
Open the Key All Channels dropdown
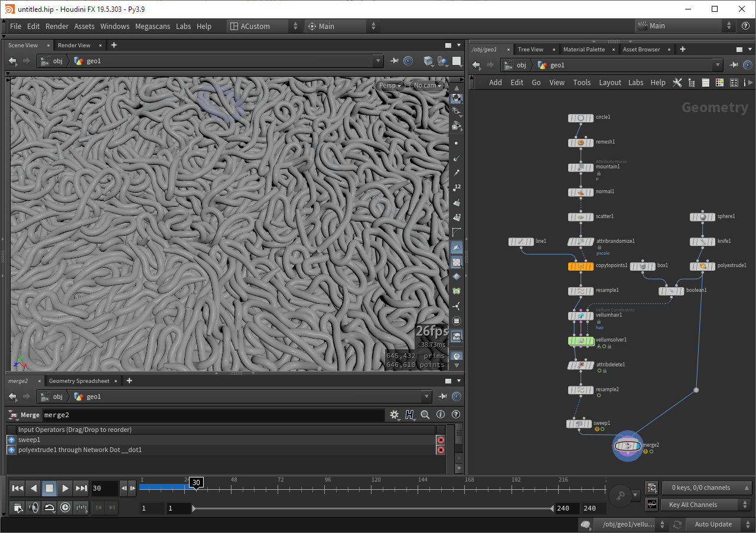tap(744, 505)
